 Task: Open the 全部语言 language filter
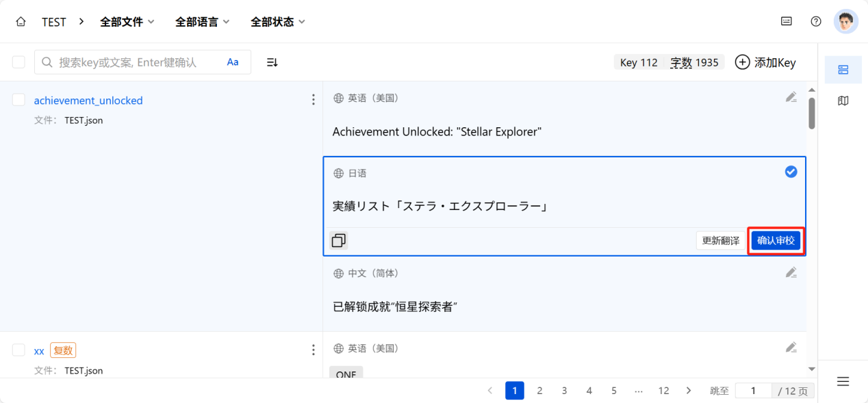203,22
